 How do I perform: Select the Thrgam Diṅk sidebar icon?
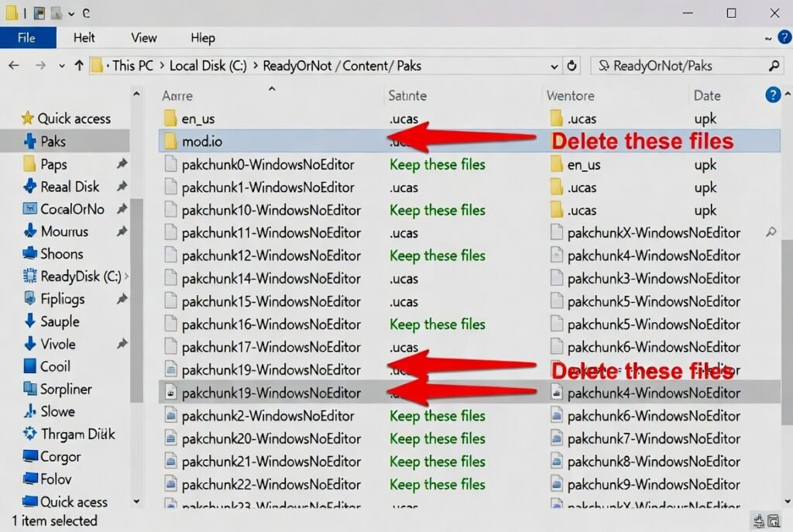(30, 434)
